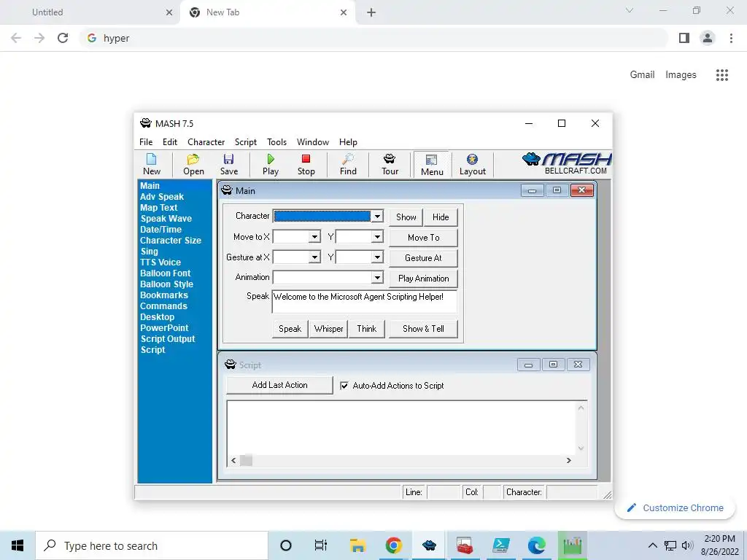The width and height of the screenshot is (747, 560).
Task: Open Chrome tab search chevron
Action: tap(630, 10)
